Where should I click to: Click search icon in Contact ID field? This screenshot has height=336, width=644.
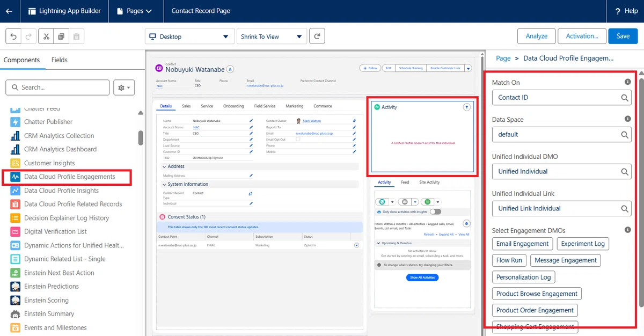tap(625, 98)
